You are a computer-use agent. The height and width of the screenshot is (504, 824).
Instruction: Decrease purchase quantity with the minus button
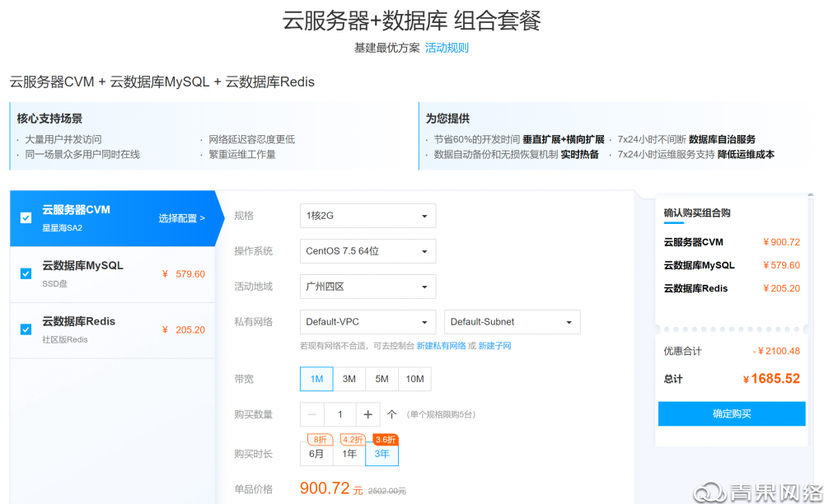pyautogui.click(x=314, y=413)
